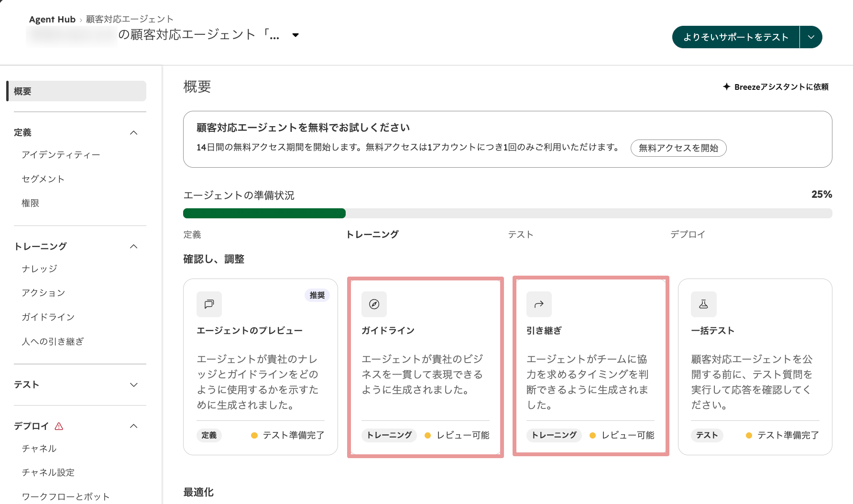Image resolution: width=853 pixels, height=504 pixels.
Task: Click 25% readiness value
Action: 821,194
